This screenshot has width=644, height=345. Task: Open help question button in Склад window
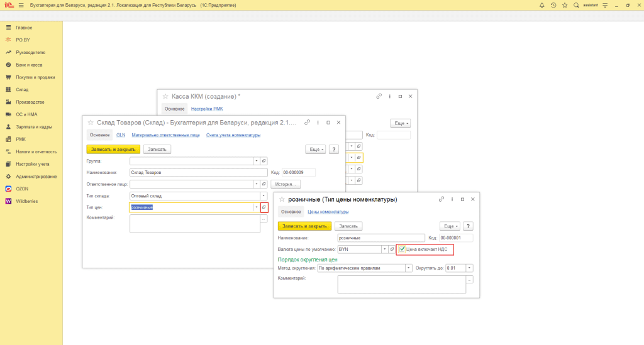pyautogui.click(x=334, y=150)
